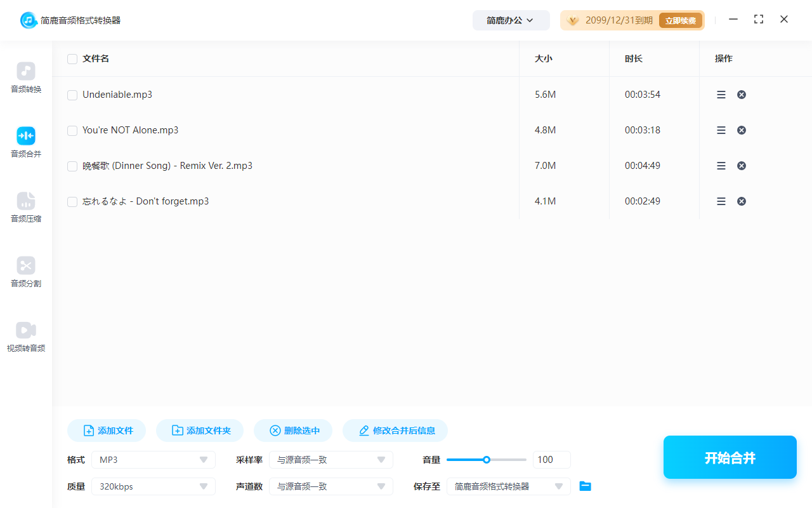Expand the 格式 MP3 dropdown
Viewport: 812px width, 508px height.
point(154,460)
